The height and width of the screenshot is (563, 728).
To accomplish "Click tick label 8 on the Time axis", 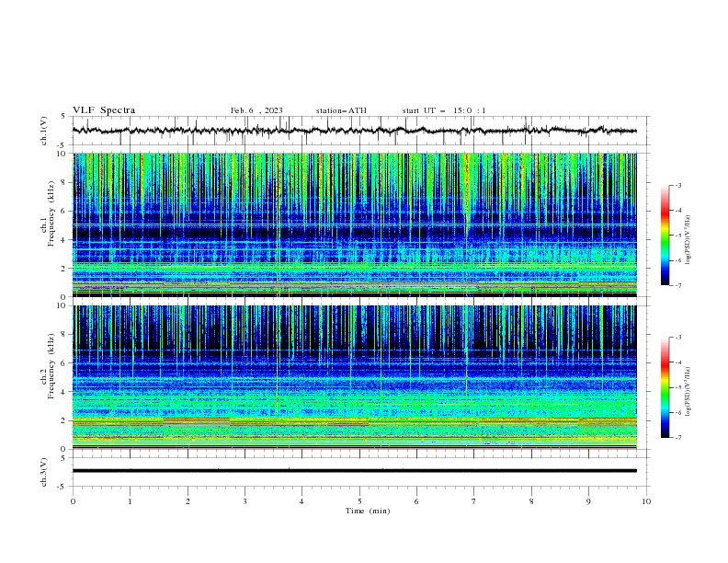I will coord(531,501).
